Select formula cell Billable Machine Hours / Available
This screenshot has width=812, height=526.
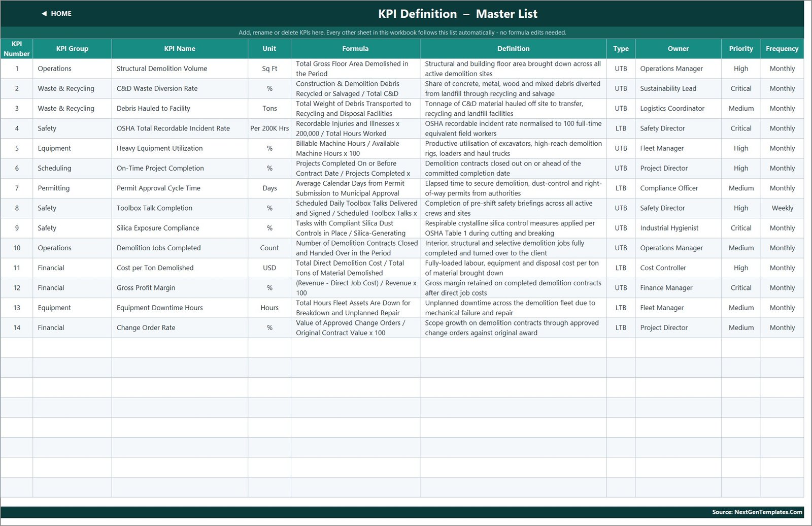(x=355, y=148)
